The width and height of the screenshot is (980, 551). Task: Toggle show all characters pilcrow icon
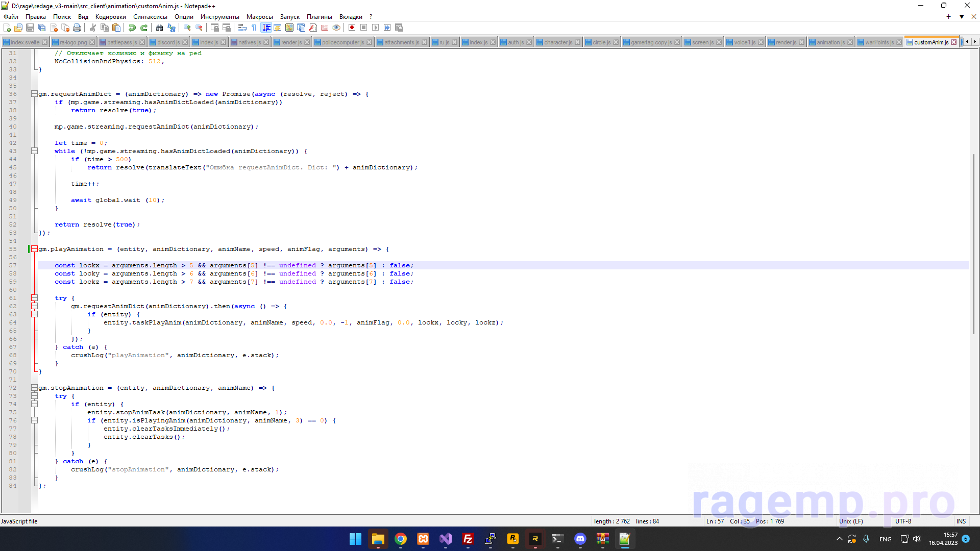click(x=254, y=28)
